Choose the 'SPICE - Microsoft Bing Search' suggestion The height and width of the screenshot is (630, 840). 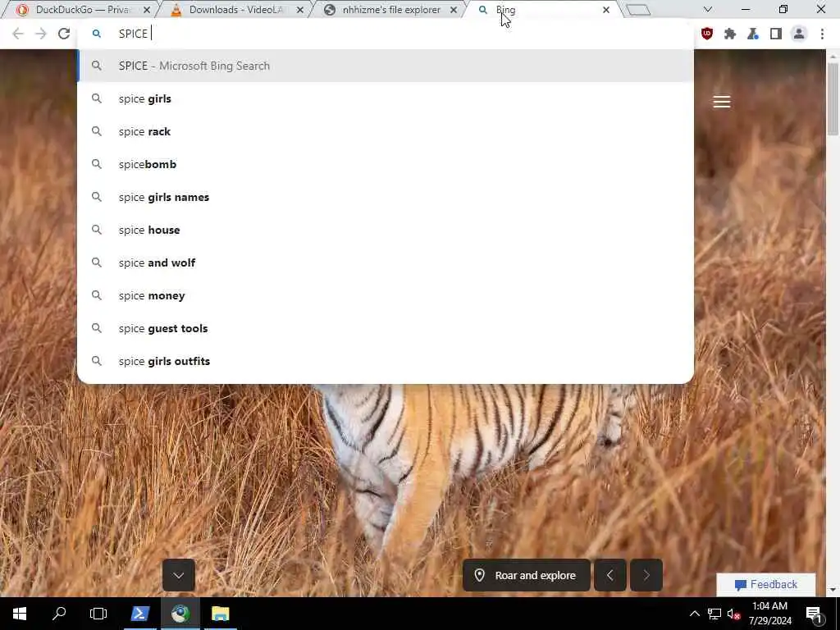point(386,66)
